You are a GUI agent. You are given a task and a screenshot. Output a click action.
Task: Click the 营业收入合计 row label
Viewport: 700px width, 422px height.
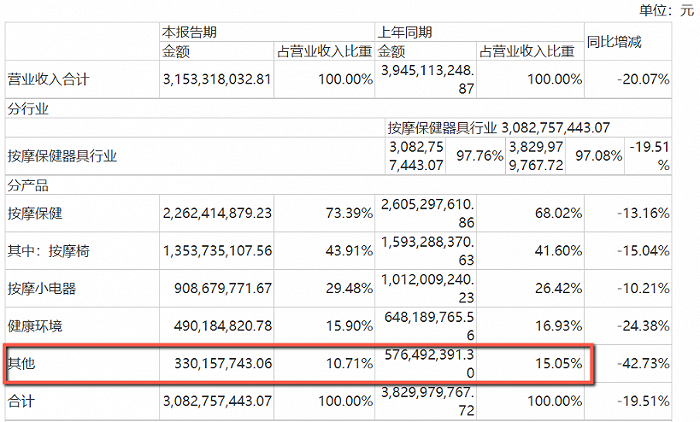49,80
